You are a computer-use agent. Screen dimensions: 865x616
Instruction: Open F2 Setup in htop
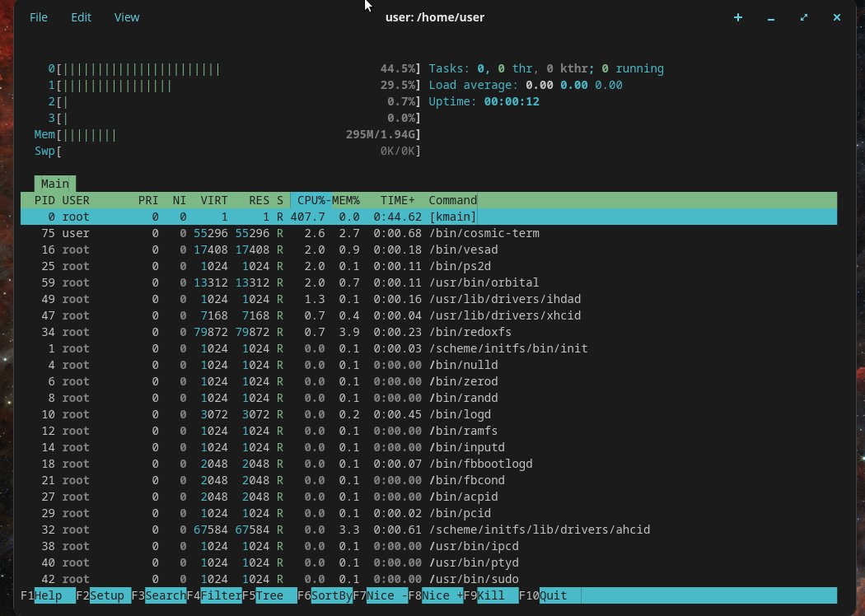coord(104,595)
